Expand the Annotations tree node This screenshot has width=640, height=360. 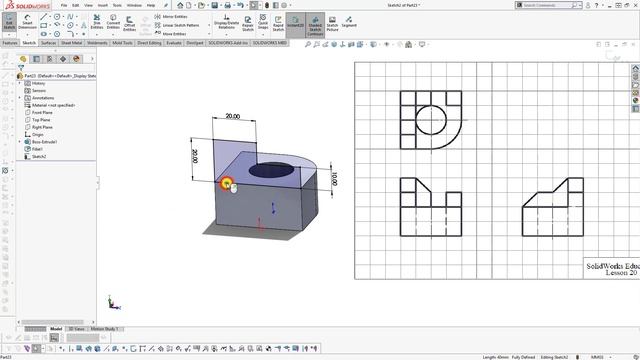[20, 98]
